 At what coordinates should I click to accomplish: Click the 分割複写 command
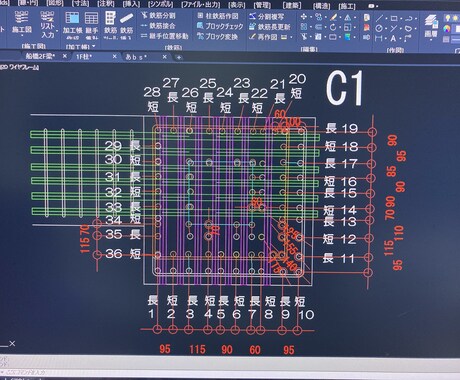267,16
